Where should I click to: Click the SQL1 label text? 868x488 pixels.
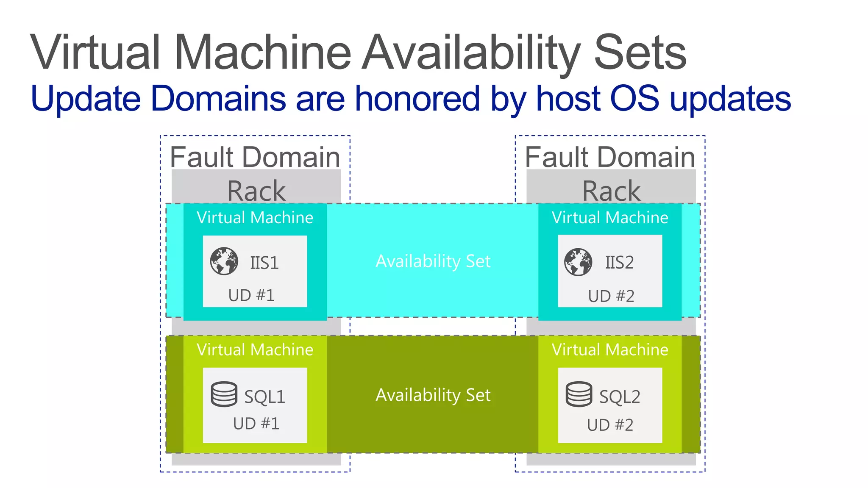pos(265,397)
